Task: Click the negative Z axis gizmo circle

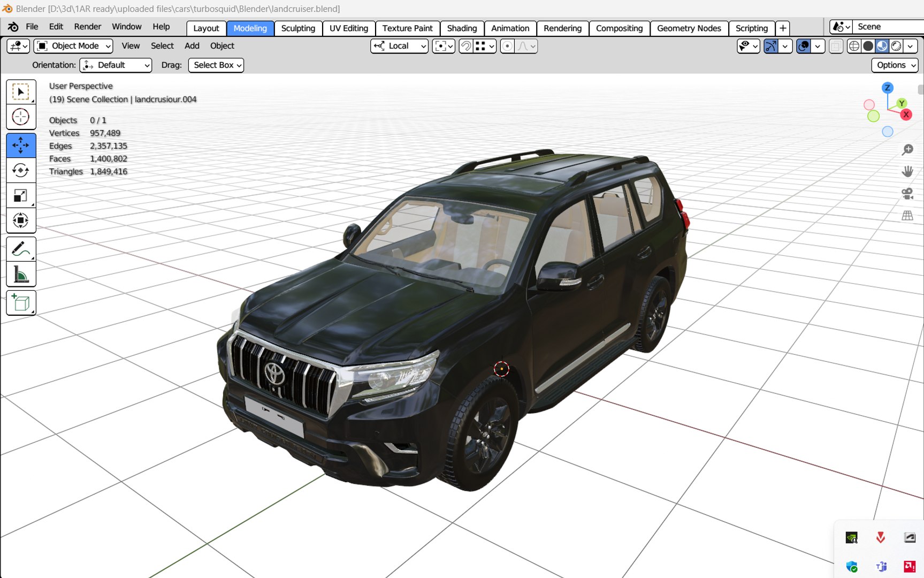Action: pyautogui.click(x=888, y=132)
